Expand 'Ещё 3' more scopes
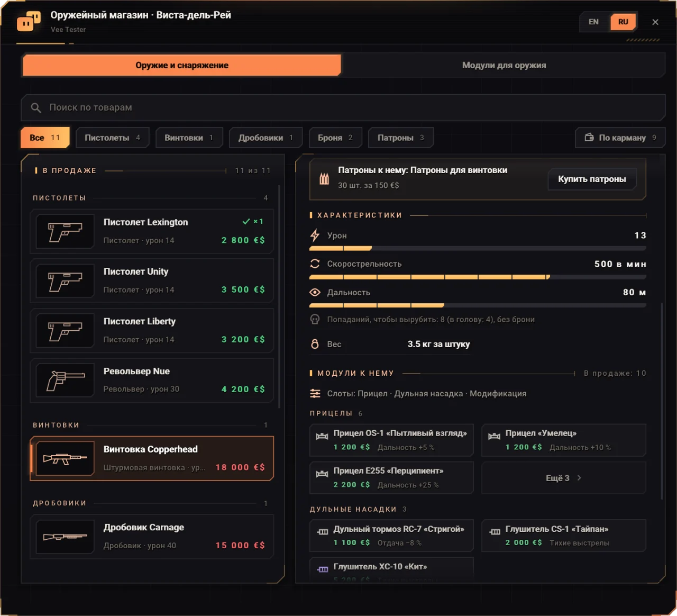The image size is (677, 616). click(x=564, y=478)
